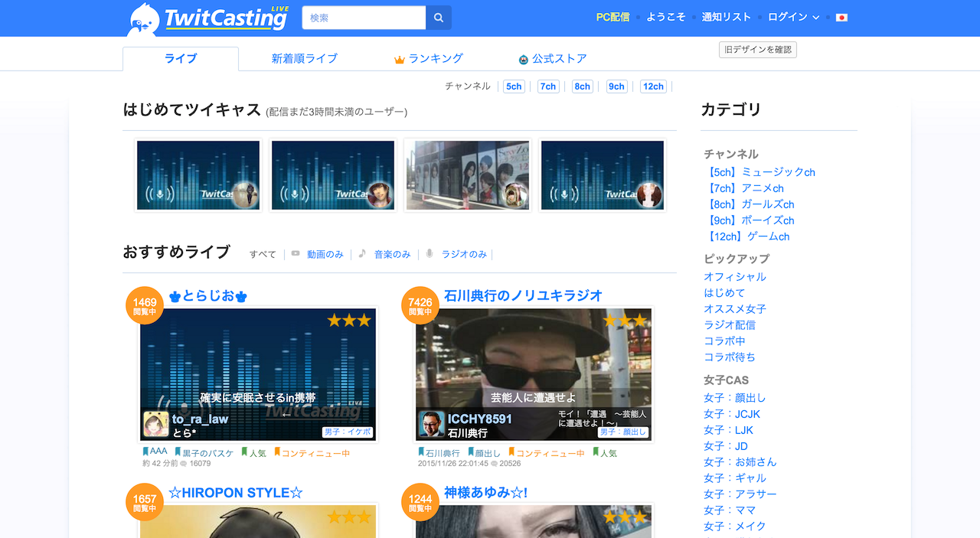Viewport: 980px width, 538px height.
Task: Filter by ラジオのみ
Action: (464, 254)
